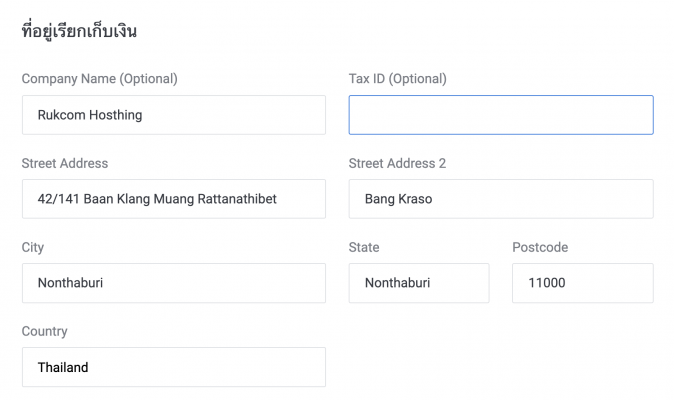Click into the empty Tax ID field

coord(501,115)
